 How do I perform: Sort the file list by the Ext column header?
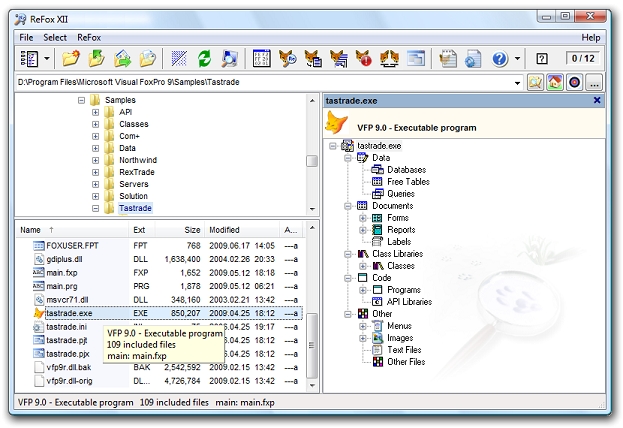pos(142,230)
